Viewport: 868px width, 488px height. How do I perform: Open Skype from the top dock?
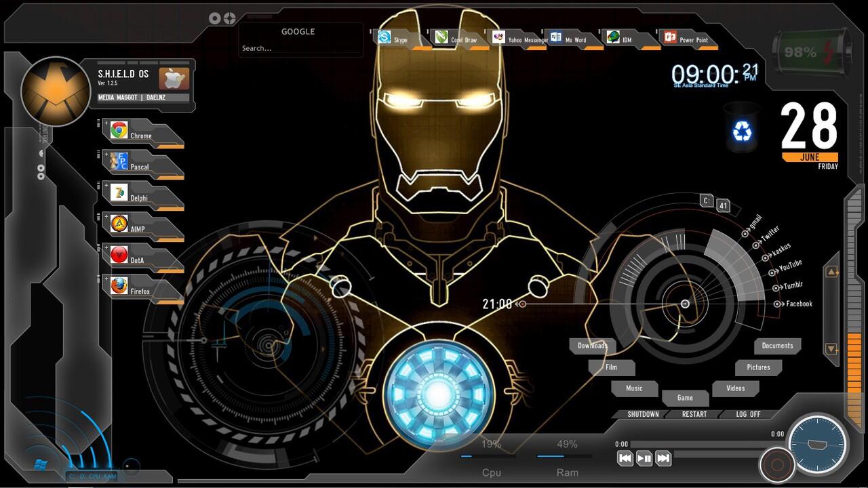pos(384,37)
